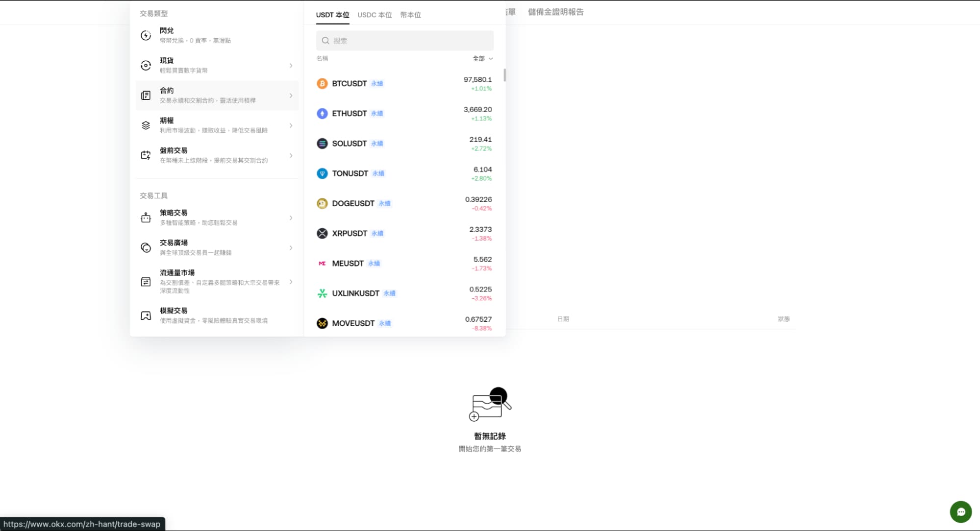Expand the 盤前交易 submenu chevron
This screenshot has width=980, height=531.
click(x=291, y=155)
